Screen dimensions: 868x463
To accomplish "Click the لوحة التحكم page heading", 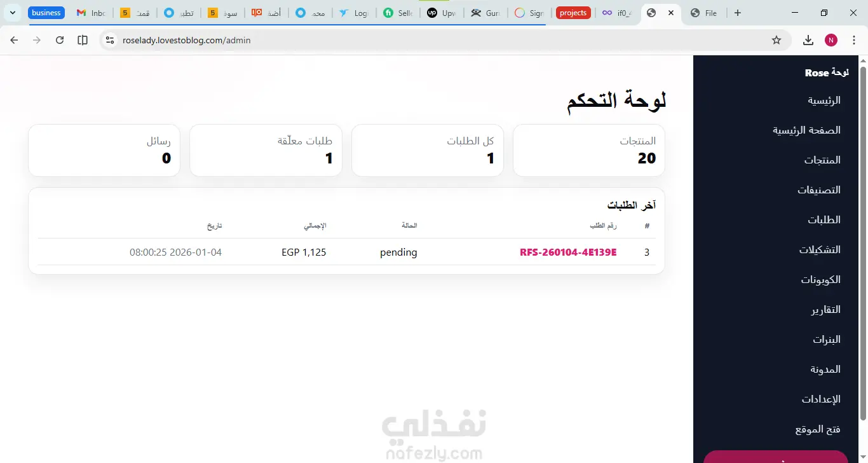I will click(616, 100).
